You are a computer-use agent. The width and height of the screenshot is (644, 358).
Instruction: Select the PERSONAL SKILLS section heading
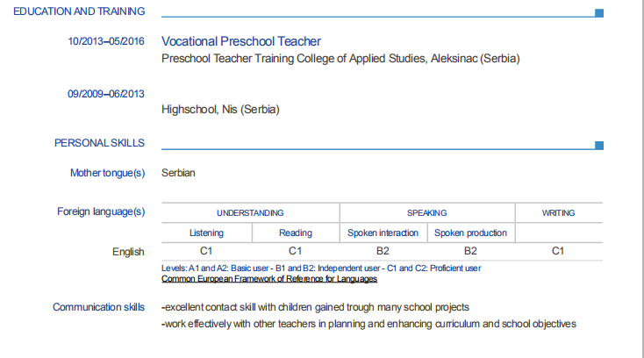100,143
